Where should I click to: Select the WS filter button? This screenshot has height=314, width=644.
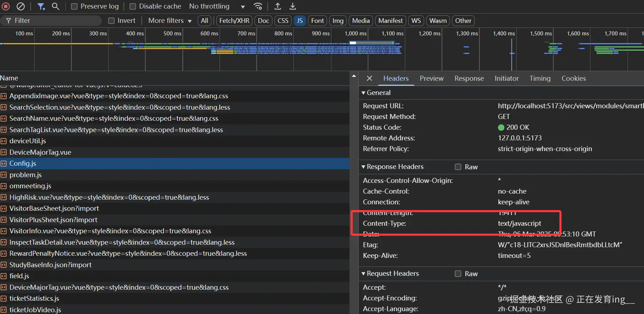416,21
